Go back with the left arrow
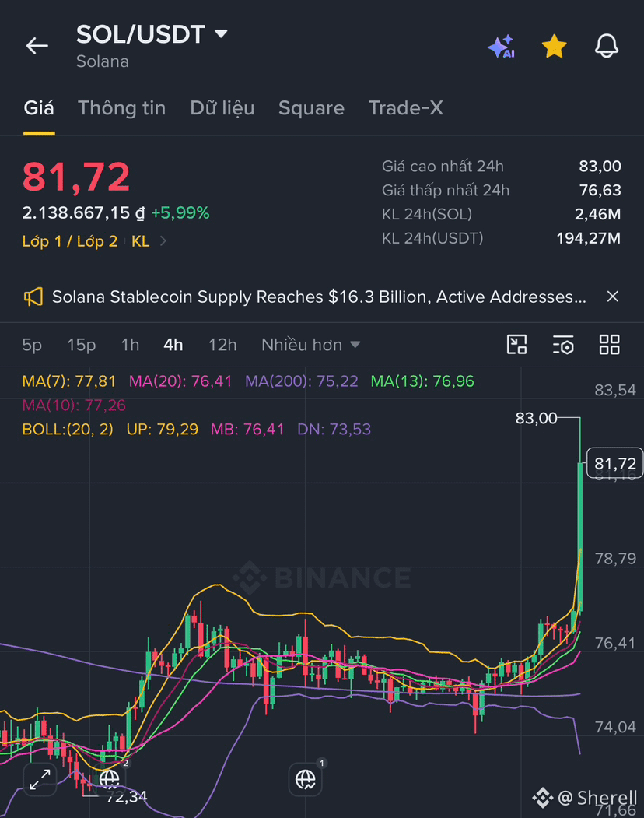 point(37,46)
